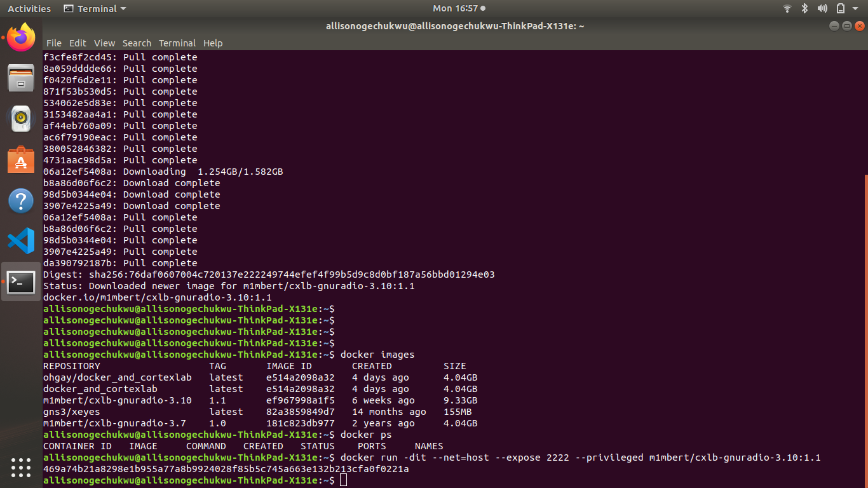This screenshot has width=868, height=488.
Task: Launch the Files manager icon
Action: (21, 78)
